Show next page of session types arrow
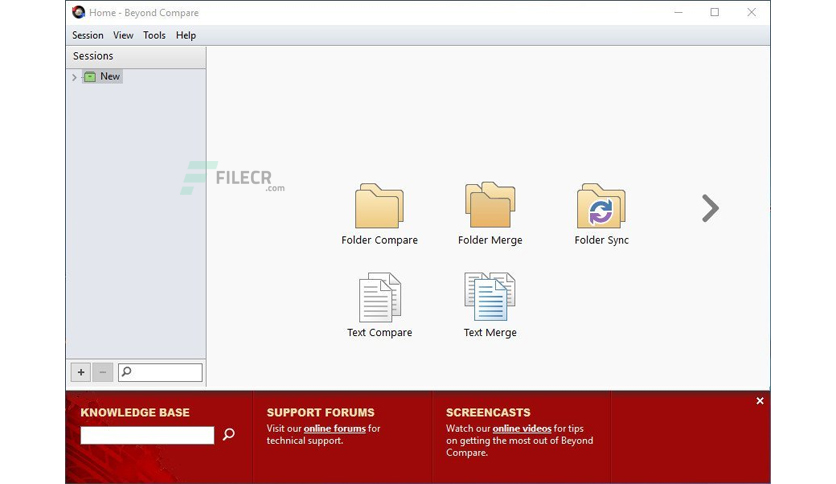 pyautogui.click(x=710, y=208)
